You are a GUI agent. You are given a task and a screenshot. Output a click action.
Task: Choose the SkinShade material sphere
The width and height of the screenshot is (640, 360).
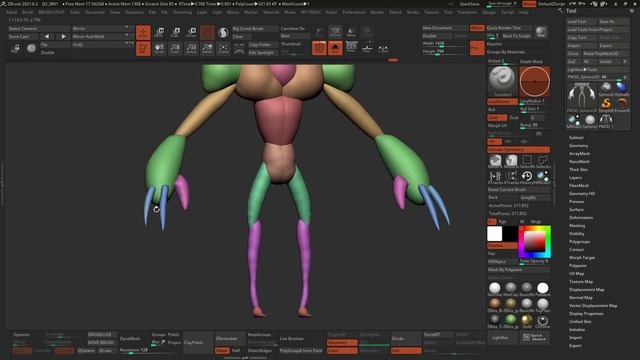pyautogui.click(x=495, y=289)
